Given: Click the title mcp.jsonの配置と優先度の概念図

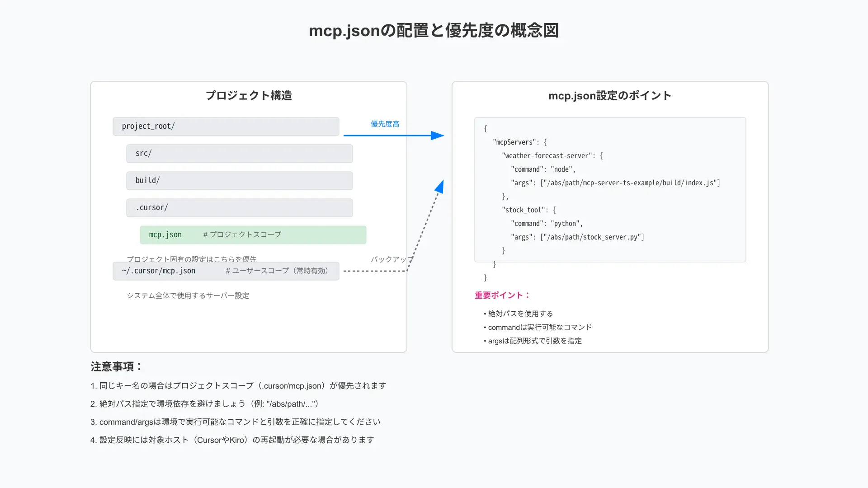Looking at the screenshot, I should point(434,31).
